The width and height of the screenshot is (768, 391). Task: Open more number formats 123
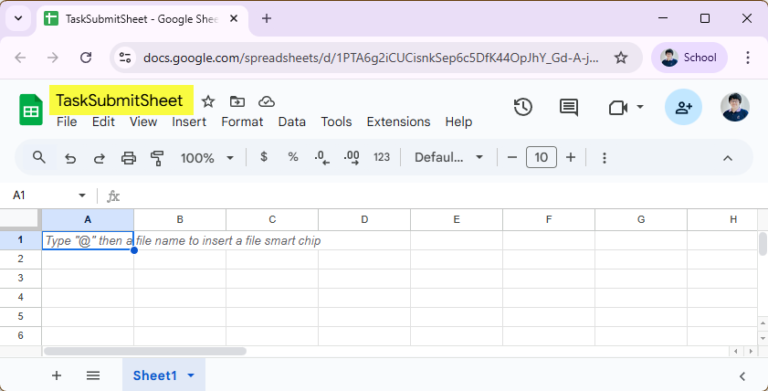click(382, 157)
